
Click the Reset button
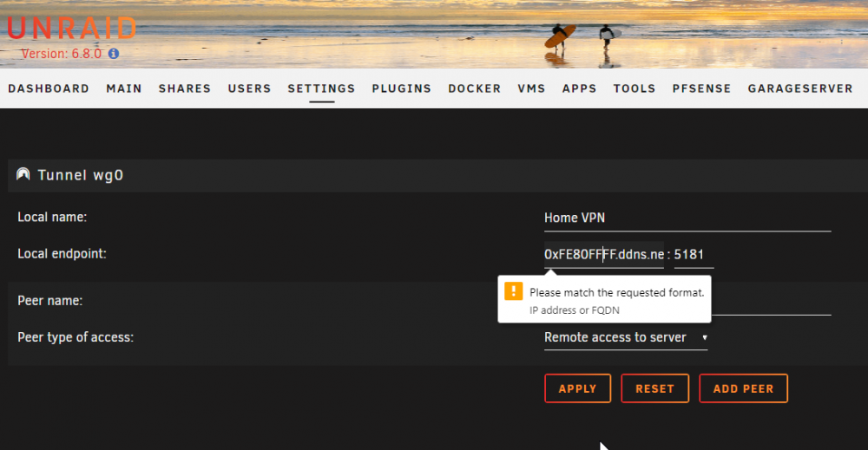(x=654, y=388)
